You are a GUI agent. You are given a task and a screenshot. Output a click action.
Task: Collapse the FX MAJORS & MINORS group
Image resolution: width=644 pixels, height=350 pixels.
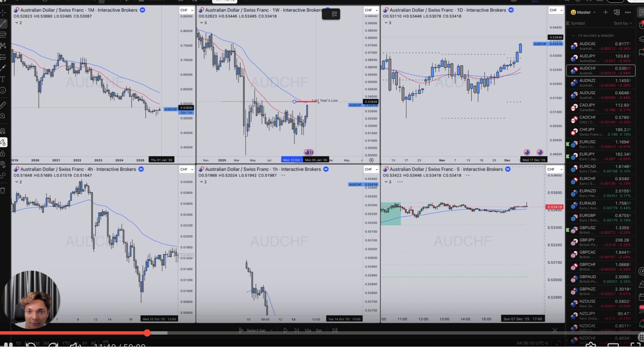tap(573, 36)
